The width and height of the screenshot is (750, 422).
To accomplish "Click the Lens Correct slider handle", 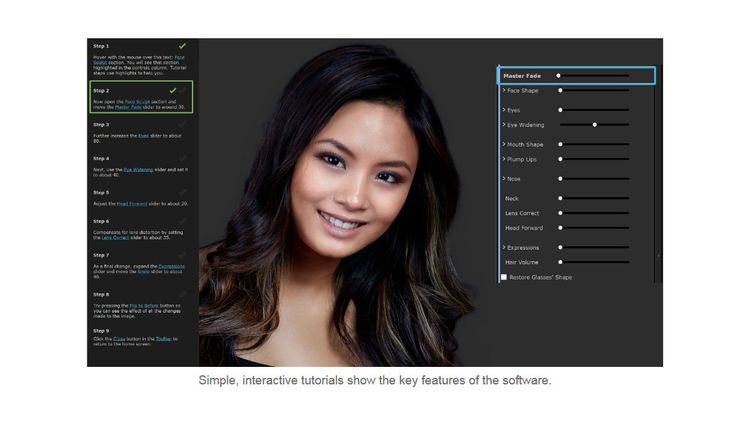I will pyautogui.click(x=560, y=213).
